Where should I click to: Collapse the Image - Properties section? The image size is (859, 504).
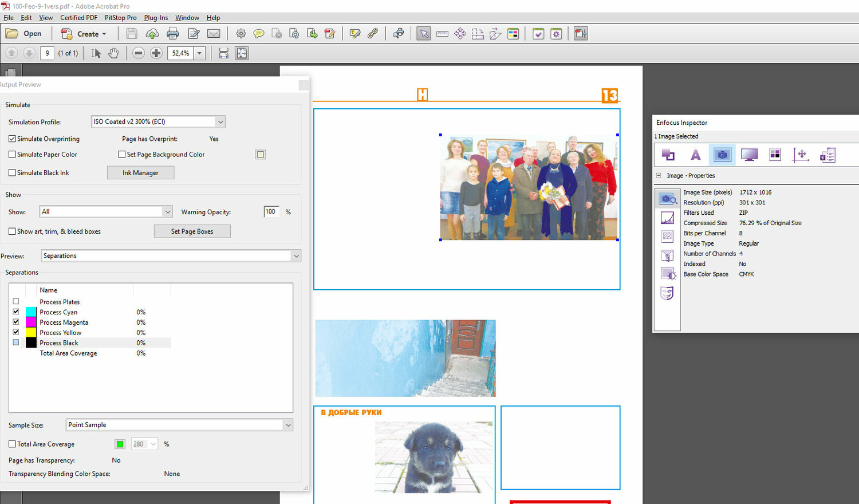(x=659, y=176)
